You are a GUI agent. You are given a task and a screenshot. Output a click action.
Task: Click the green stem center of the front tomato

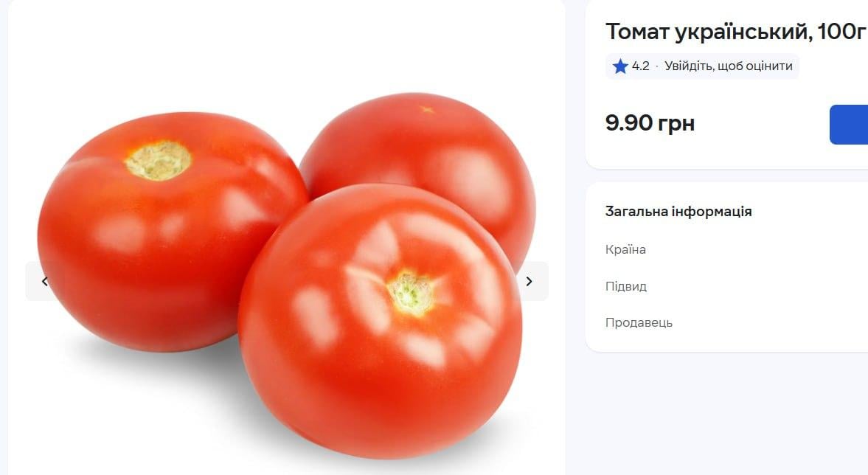point(411,294)
